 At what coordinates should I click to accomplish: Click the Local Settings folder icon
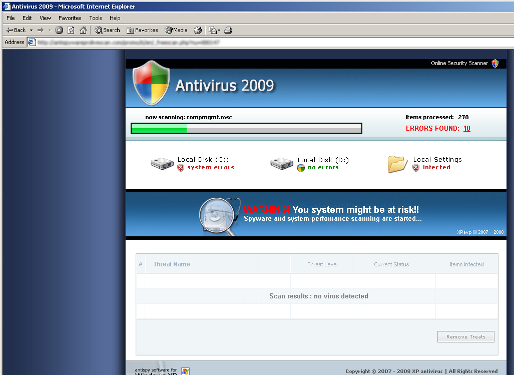tap(397, 164)
